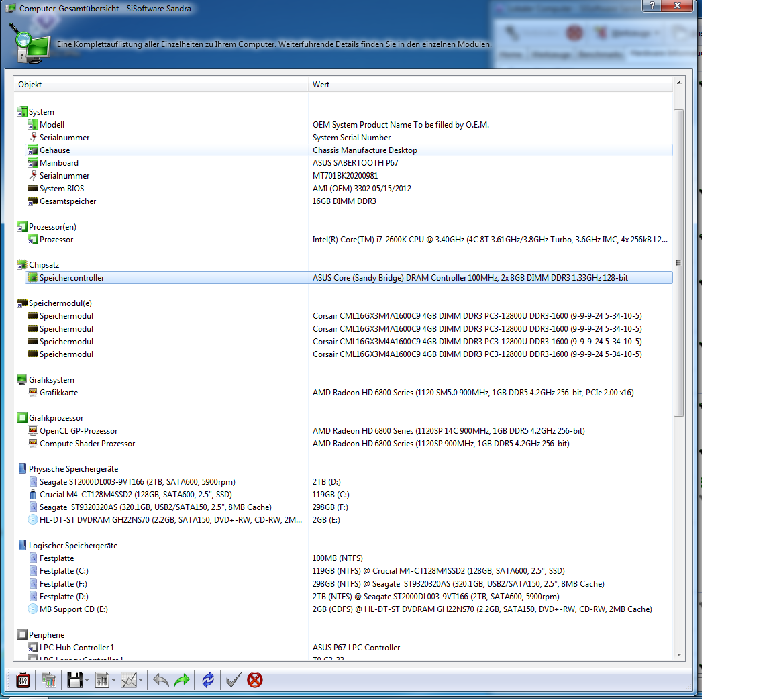Viewport: 773px width, 700px height.
Task: Click the bar chart report icon
Action: [102, 681]
